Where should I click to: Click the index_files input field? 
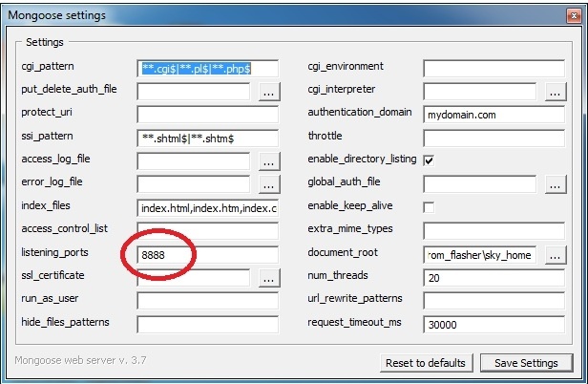(208, 208)
